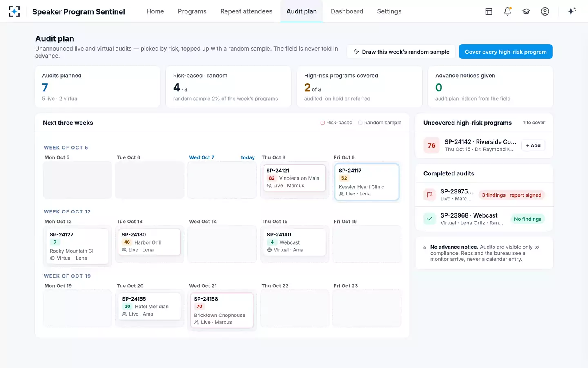Open the sparkle assistant icon
Image resolution: width=588 pixels, height=368 pixels.
(x=572, y=11)
